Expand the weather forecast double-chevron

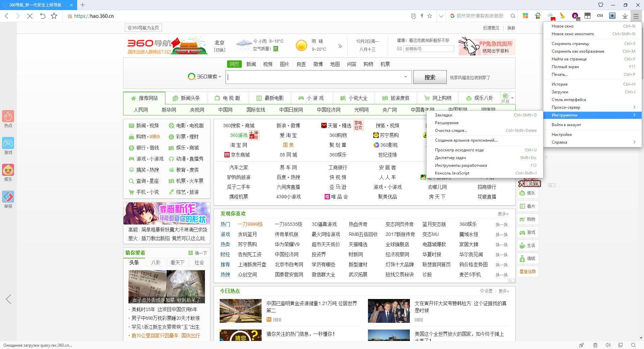tap(340, 46)
